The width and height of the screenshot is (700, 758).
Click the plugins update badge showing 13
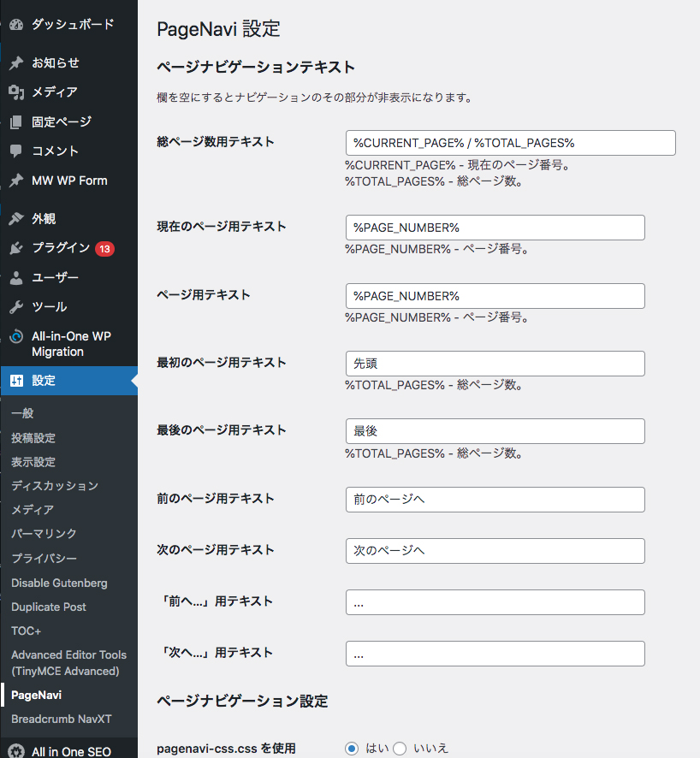point(105,249)
